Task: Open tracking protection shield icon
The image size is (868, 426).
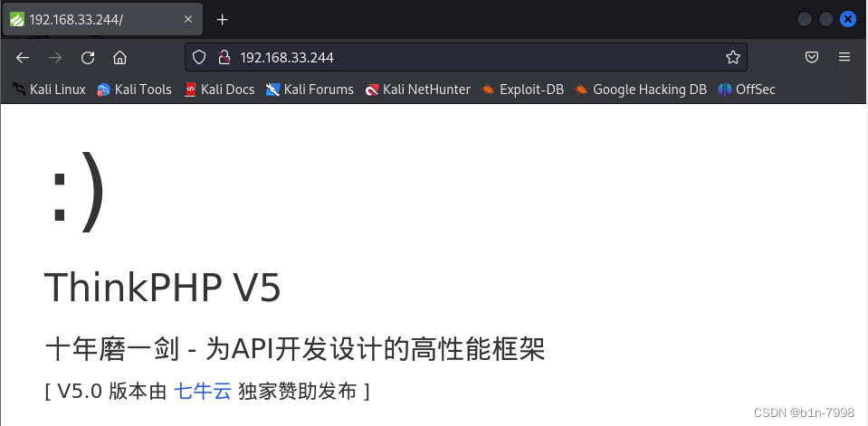Action: pos(199,57)
